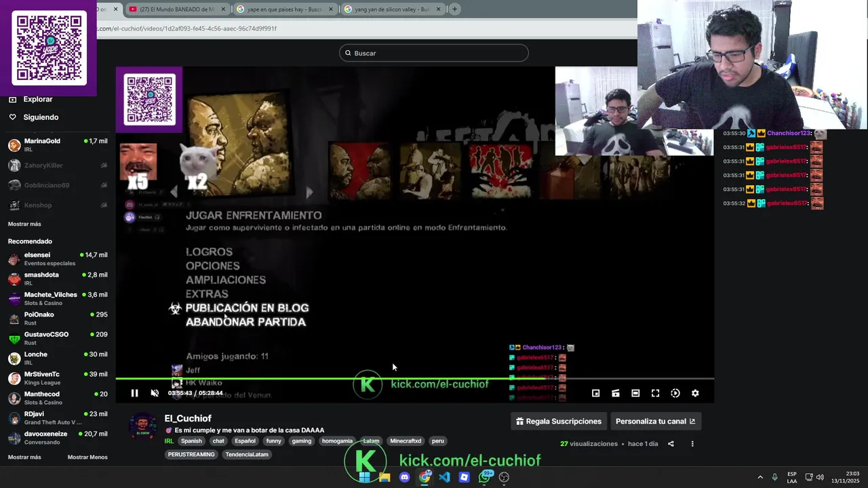Click the Buscar search field
The image size is (868, 488).
coord(434,53)
